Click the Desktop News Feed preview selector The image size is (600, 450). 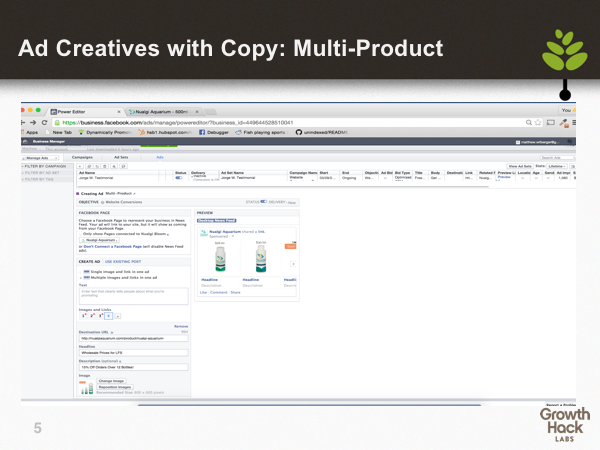(x=217, y=220)
